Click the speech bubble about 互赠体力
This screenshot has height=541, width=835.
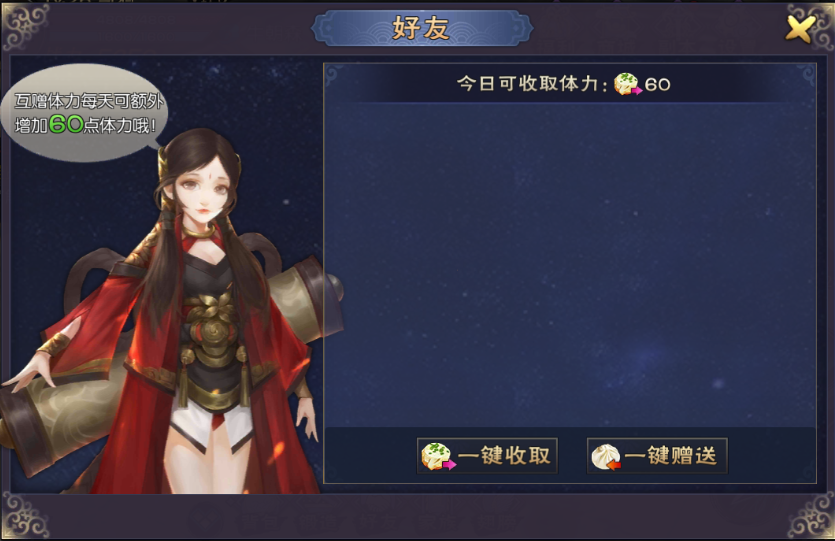click(84, 112)
